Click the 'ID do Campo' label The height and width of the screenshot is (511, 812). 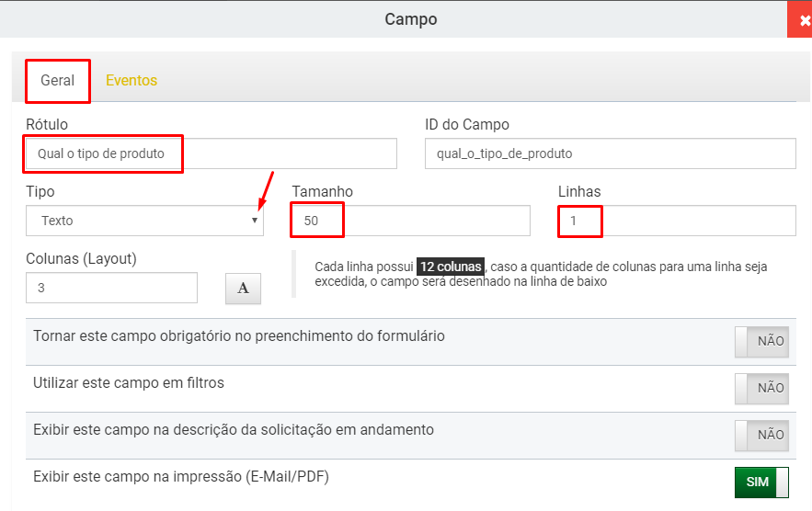pos(467,124)
